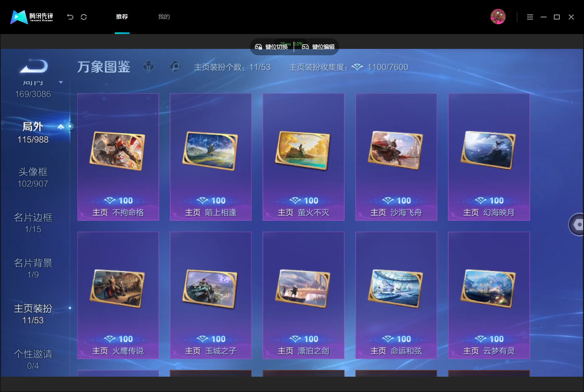The height and width of the screenshot is (392, 584).
Task: Click the Tencent Pioneer logo
Action: [32, 17]
